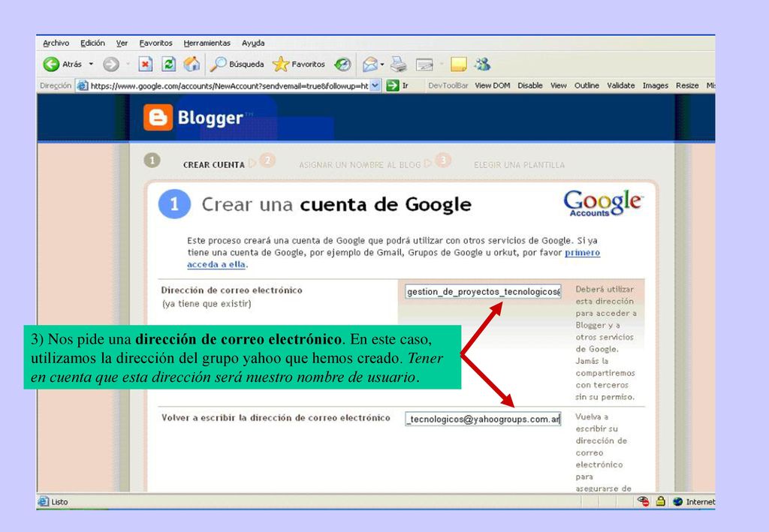Viewport: 769px width, 532px height.
Task: Click Images in the DevToolBar
Action: (655, 86)
